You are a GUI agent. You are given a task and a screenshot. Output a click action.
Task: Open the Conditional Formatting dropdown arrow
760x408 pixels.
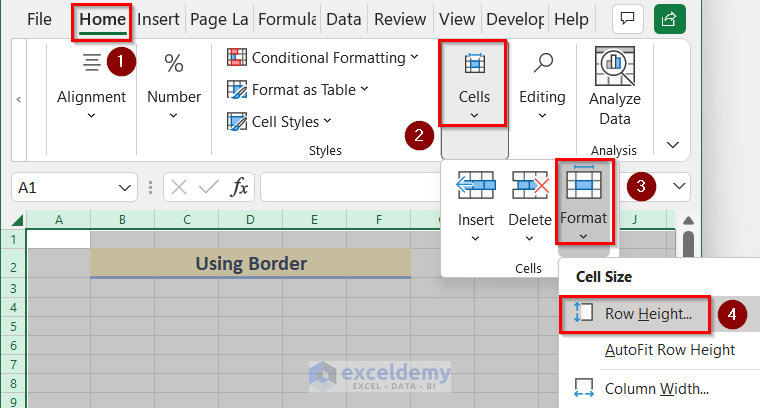tap(414, 57)
